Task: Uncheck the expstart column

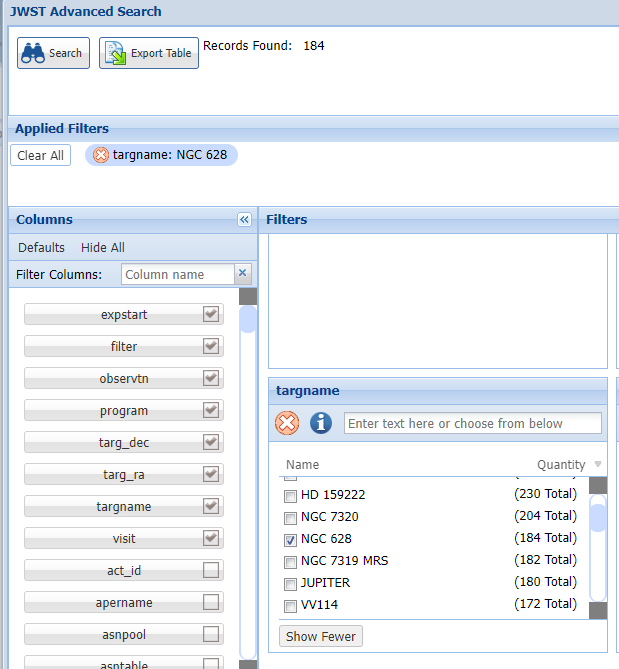Action: [x=211, y=314]
